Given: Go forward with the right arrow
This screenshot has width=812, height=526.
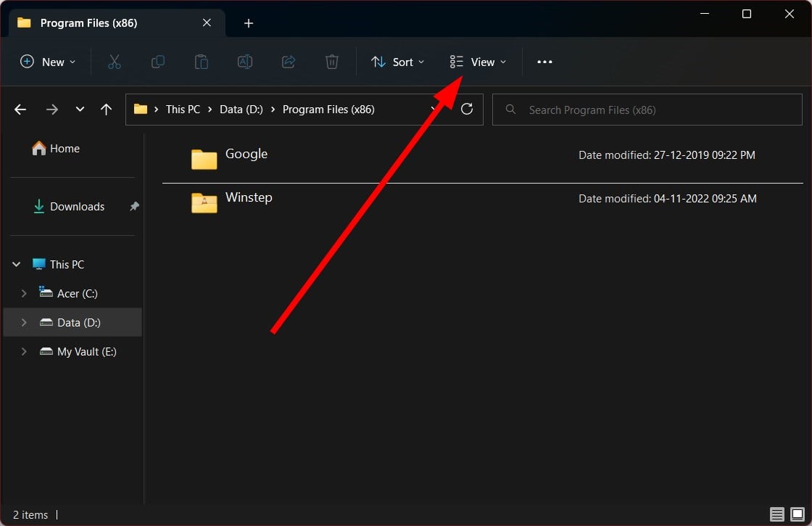Looking at the screenshot, I should click(51, 110).
